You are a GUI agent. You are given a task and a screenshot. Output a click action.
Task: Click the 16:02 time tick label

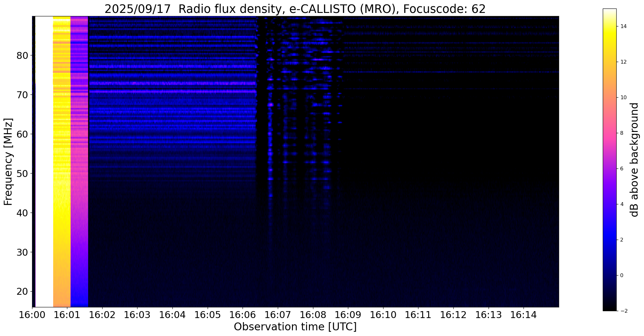point(102,315)
